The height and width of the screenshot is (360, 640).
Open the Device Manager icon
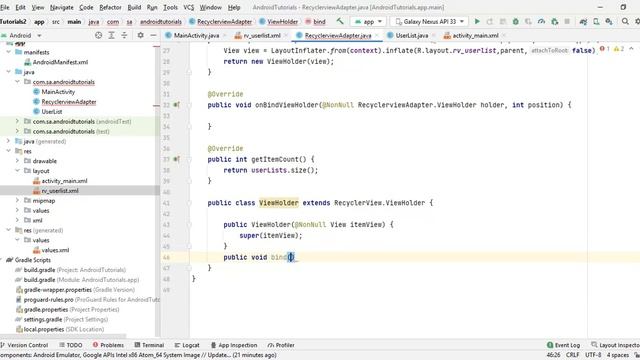coord(596,21)
